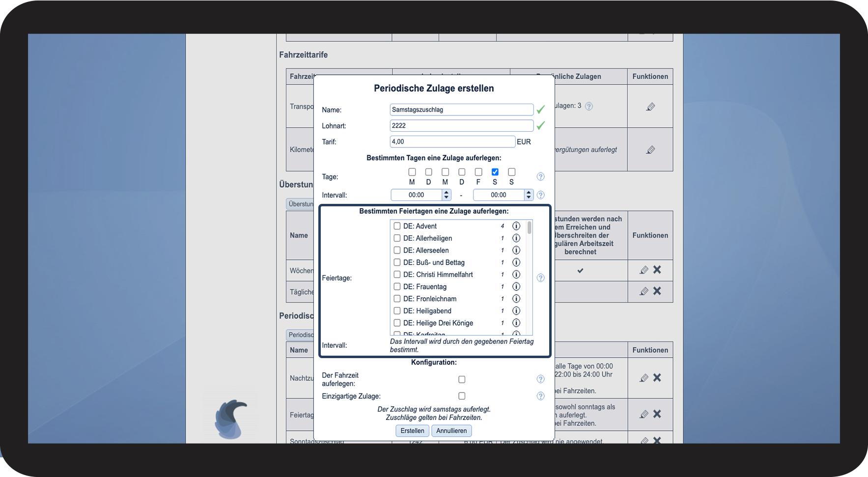
Task: Tick the DE: Advent holiday checkbox
Action: [x=397, y=226]
